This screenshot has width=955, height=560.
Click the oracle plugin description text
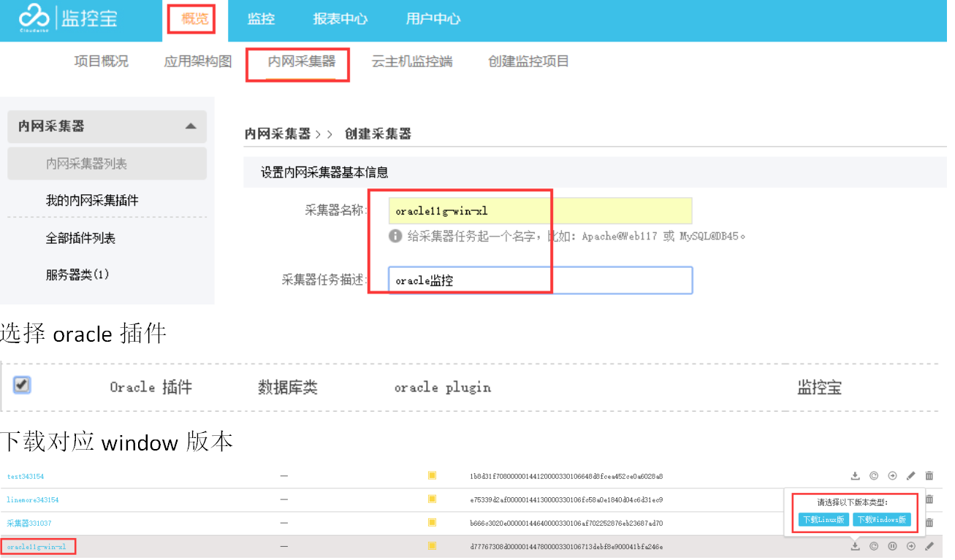point(443,387)
